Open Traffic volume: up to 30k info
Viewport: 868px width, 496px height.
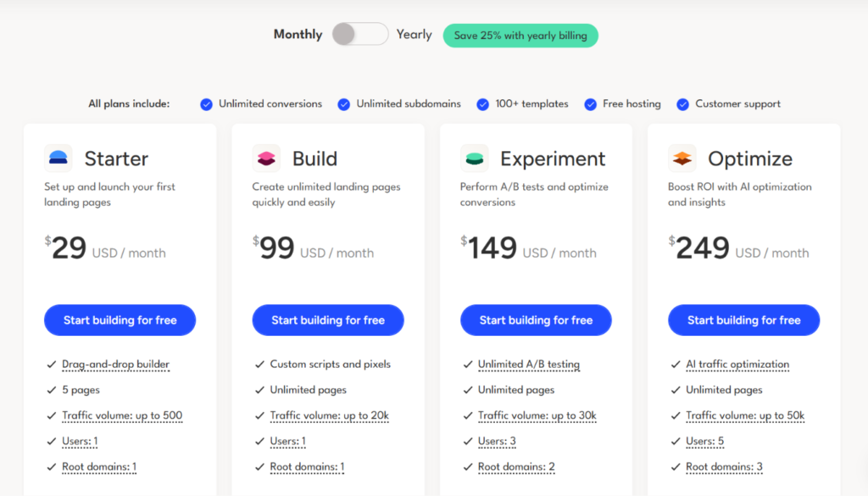(537, 415)
